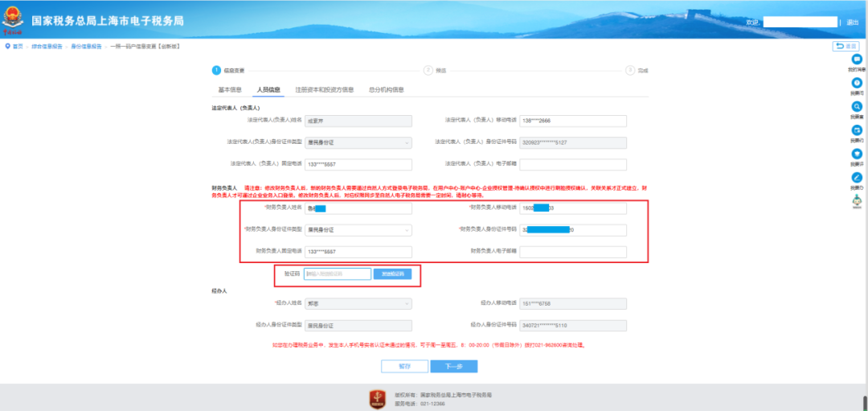Image resolution: width=868 pixels, height=411 pixels.
Task: Switch to 注册资本和投资方信息 tab
Action: 325,89
